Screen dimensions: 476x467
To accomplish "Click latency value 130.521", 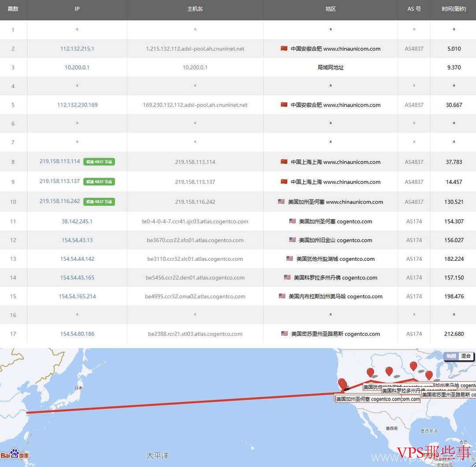I will click(x=454, y=202).
